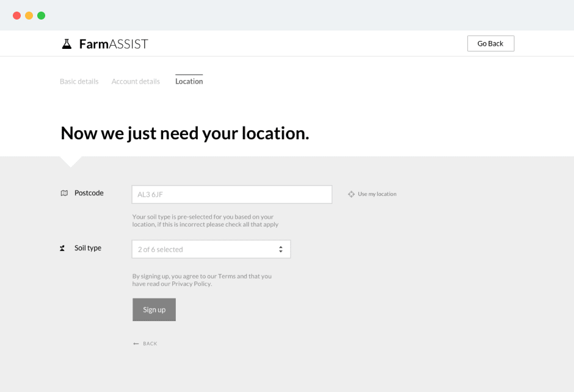Image resolution: width=574 pixels, height=392 pixels.
Task: Click the map icon beside Postcode
Action: pos(64,192)
